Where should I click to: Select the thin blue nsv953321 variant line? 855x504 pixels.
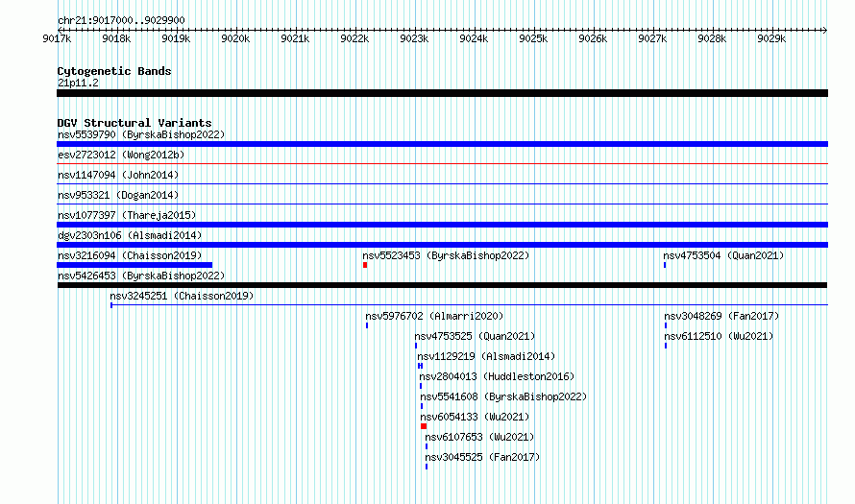[442, 204]
